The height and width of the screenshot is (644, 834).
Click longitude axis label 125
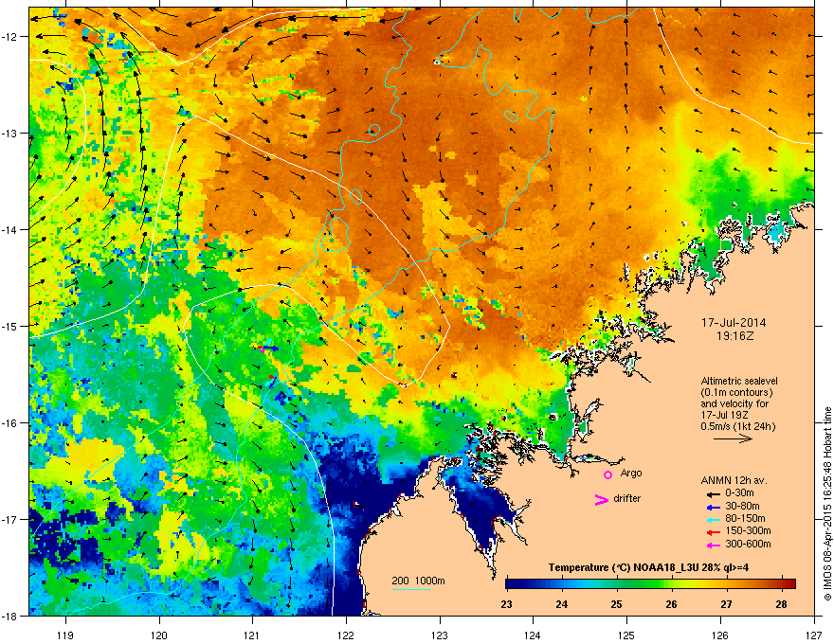pos(626,635)
